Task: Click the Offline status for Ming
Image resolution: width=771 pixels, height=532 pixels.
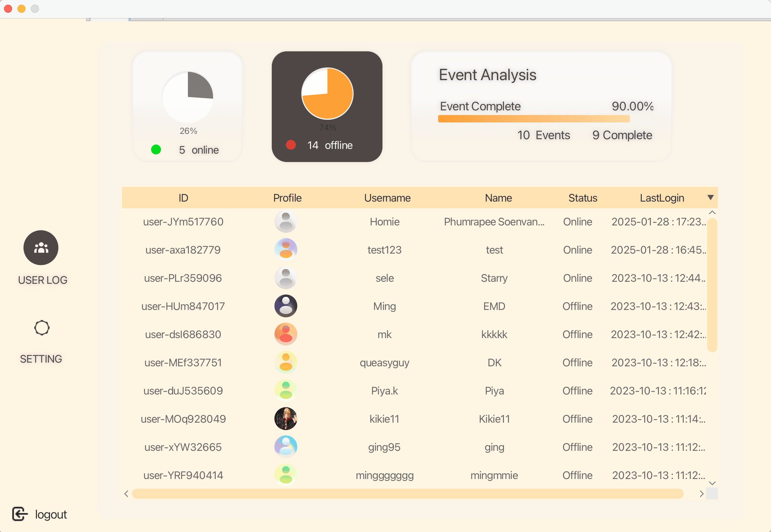Action: point(577,306)
